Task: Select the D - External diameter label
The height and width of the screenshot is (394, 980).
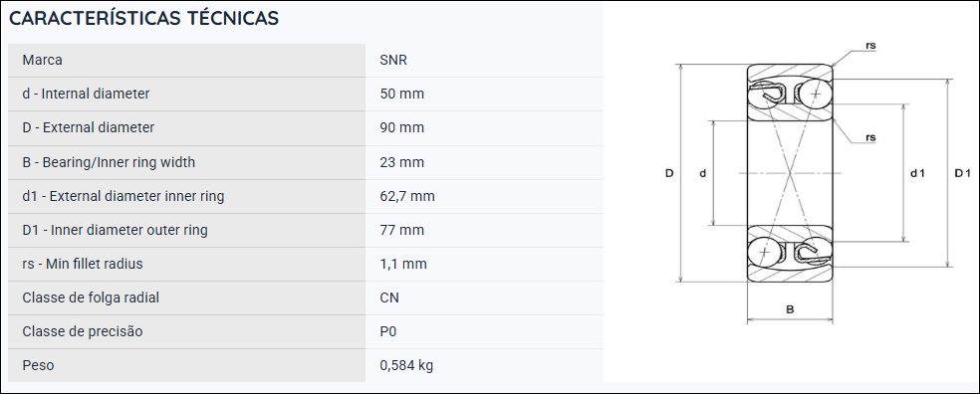Action: [x=88, y=128]
